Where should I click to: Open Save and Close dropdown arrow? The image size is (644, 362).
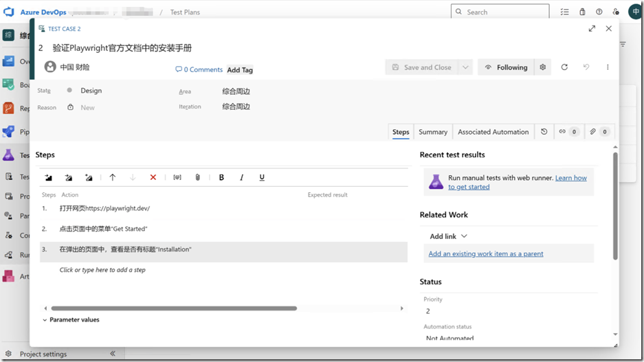click(x=465, y=67)
